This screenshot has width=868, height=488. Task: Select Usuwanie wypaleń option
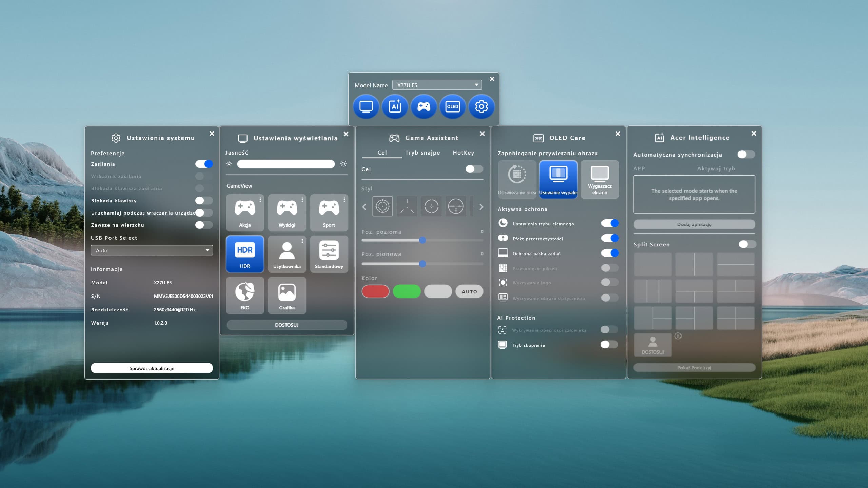[x=558, y=180]
